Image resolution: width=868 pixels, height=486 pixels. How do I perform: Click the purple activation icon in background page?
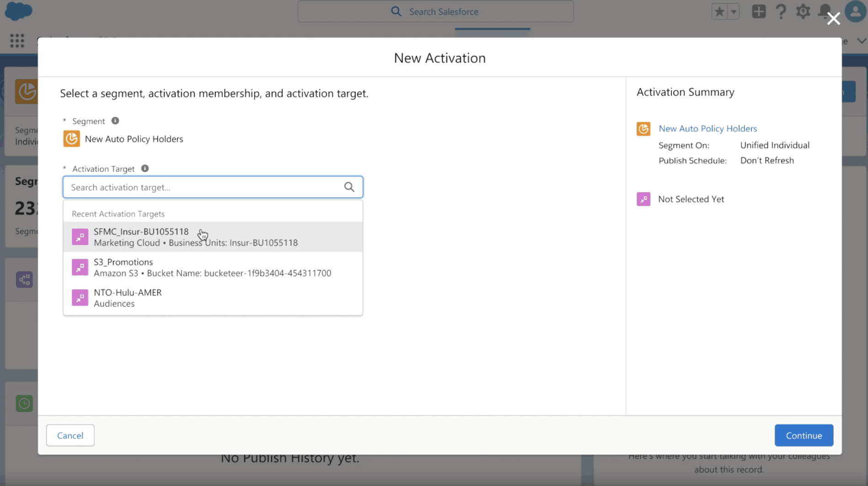point(24,280)
